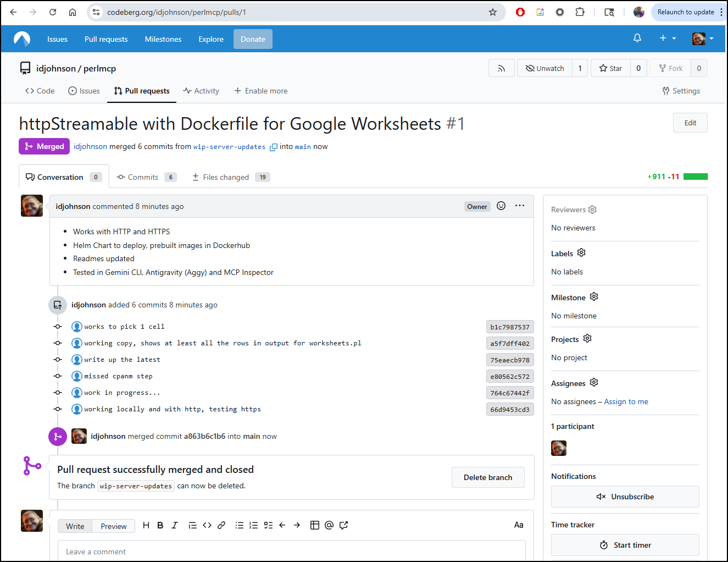Click into the Leave a comment field
Image resolution: width=728 pixels, height=562 pixels.
291,552
